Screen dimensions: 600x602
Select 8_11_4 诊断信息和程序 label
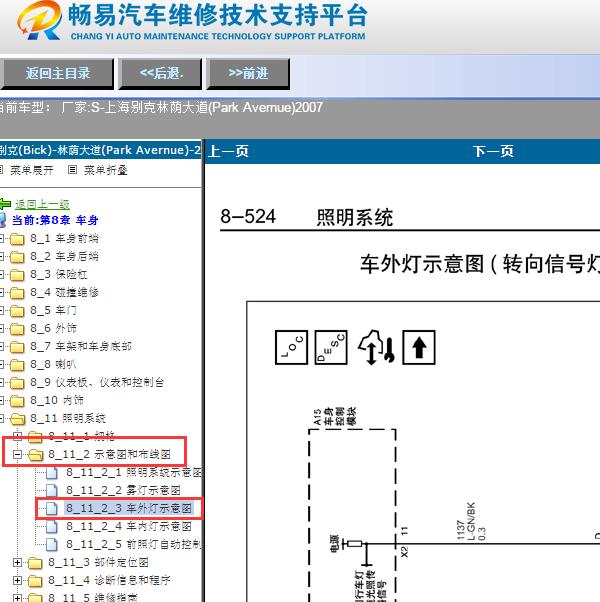(x=109, y=580)
